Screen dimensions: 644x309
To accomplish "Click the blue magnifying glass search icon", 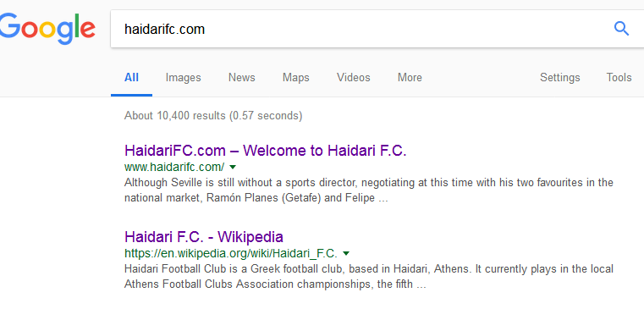I will coord(621,29).
